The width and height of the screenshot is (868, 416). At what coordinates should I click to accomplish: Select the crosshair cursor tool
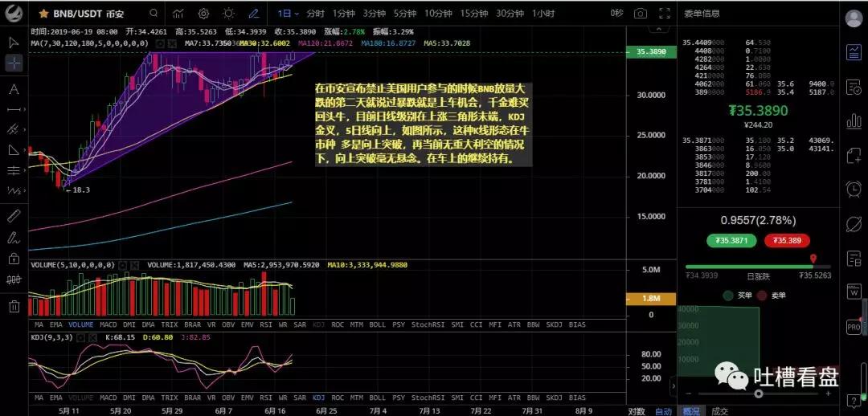(14, 63)
